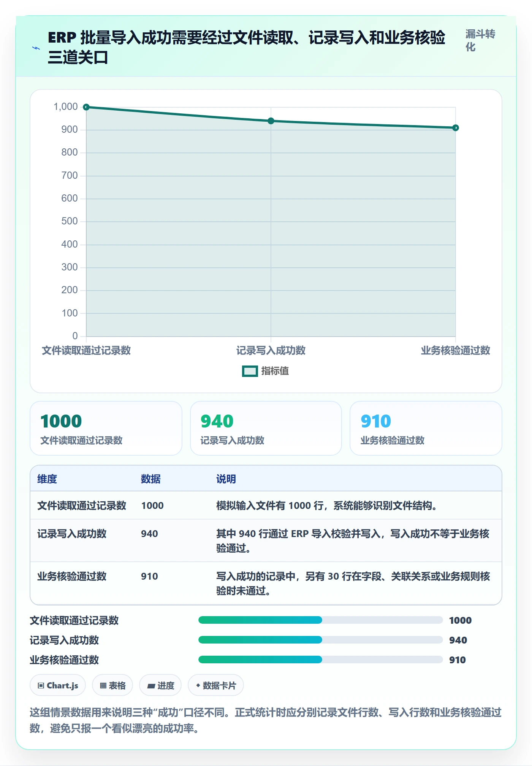Click the progress bar for 记录写入成功数
532x766 pixels.
click(x=320, y=640)
